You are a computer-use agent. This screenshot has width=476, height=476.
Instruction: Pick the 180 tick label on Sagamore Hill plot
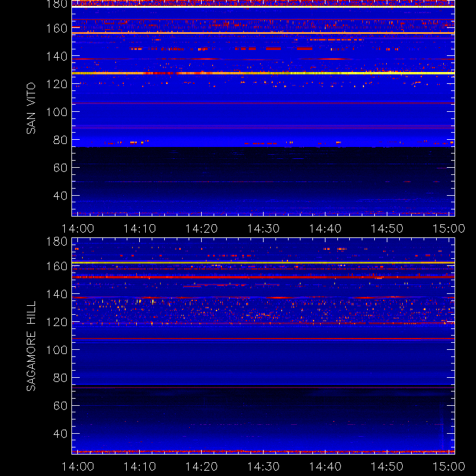pyautogui.click(x=57, y=242)
